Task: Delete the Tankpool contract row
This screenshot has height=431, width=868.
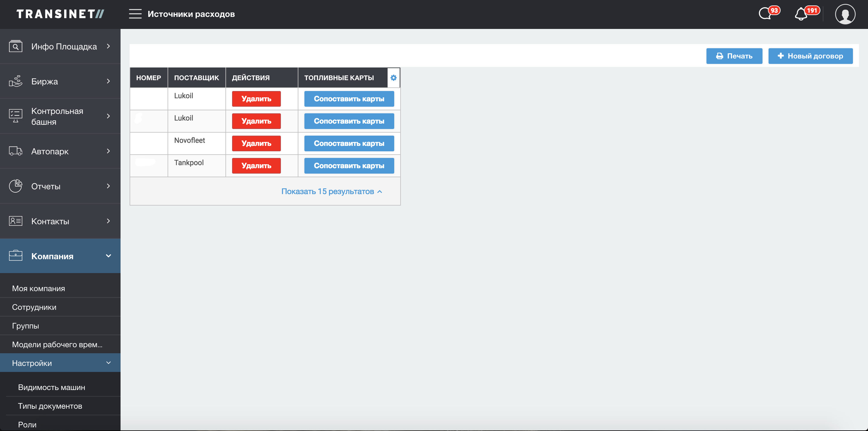Action: [x=256, y=166]
